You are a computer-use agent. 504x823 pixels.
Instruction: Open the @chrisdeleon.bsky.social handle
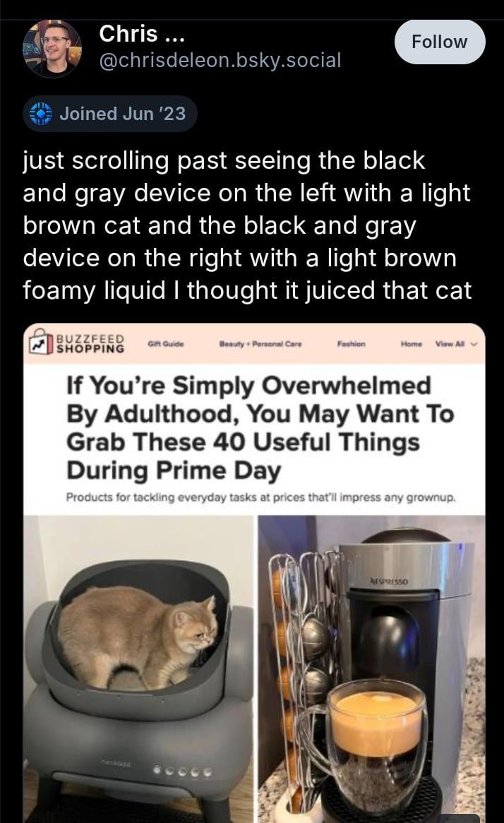click(x=220, y=60)
